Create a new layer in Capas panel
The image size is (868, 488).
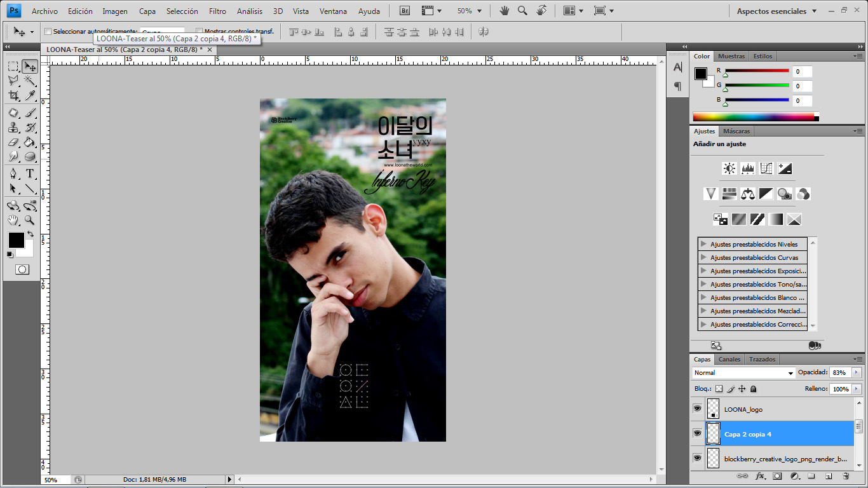point(829,476)
